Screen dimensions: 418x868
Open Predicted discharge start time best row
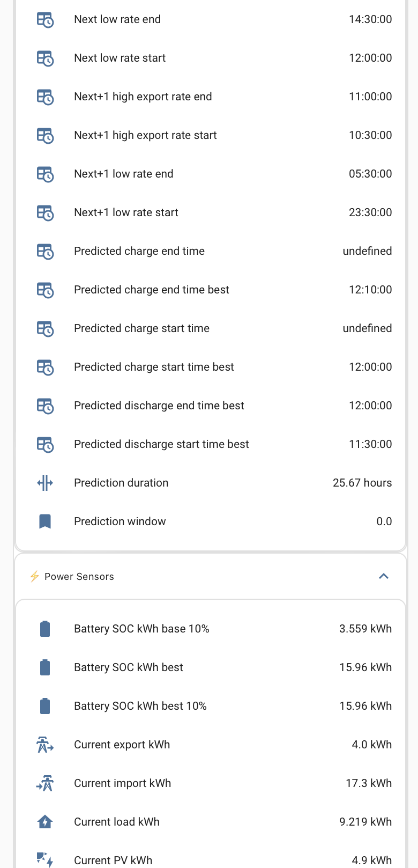pyautogui.click(x=211, y=444)
